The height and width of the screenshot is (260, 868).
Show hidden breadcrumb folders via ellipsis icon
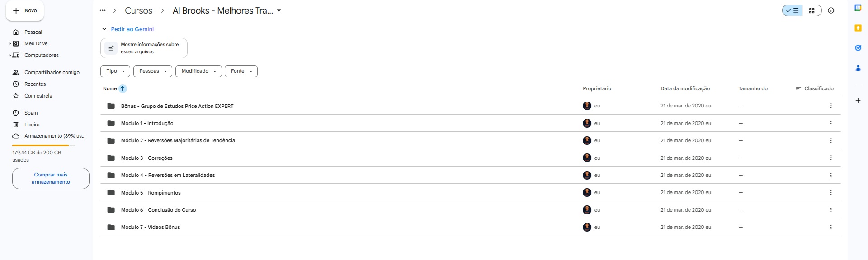[x=103, y=10]
